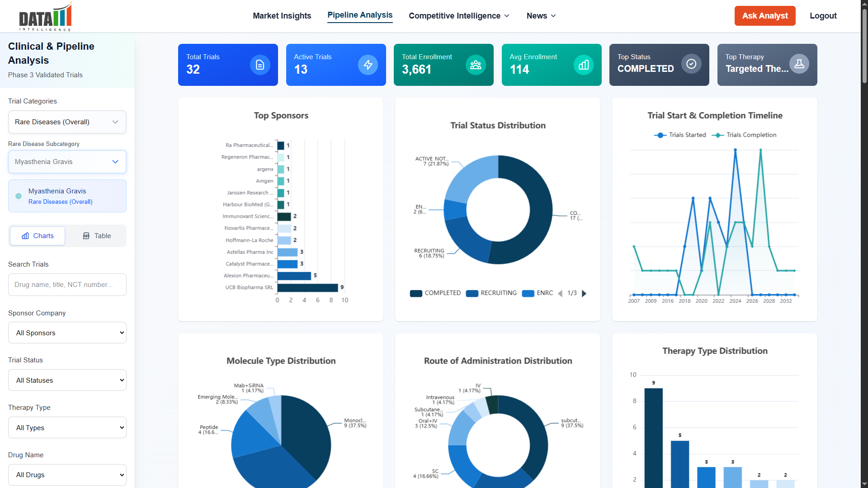Expand the Rare Disease Subcategory dropdown
868x488 pixels.
[x=67, y=161]
